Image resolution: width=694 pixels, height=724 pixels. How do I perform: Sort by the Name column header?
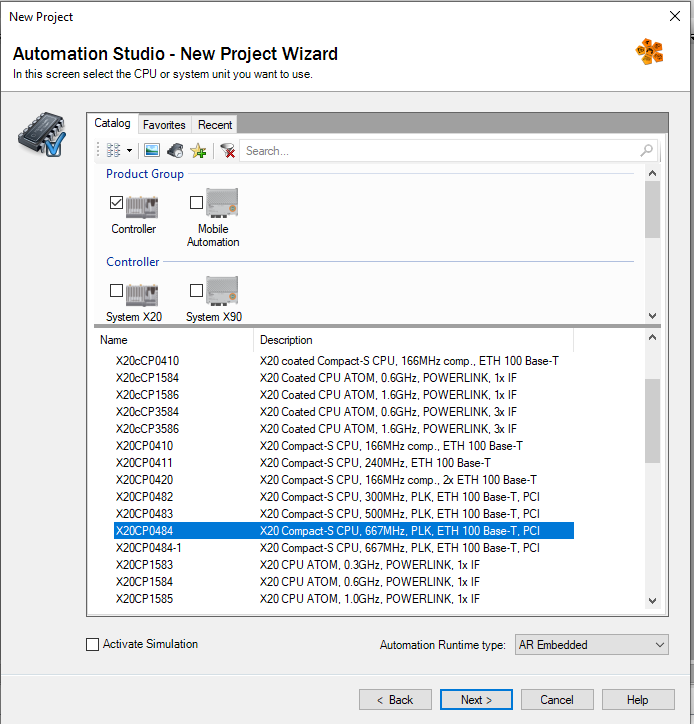coord(174,340)
